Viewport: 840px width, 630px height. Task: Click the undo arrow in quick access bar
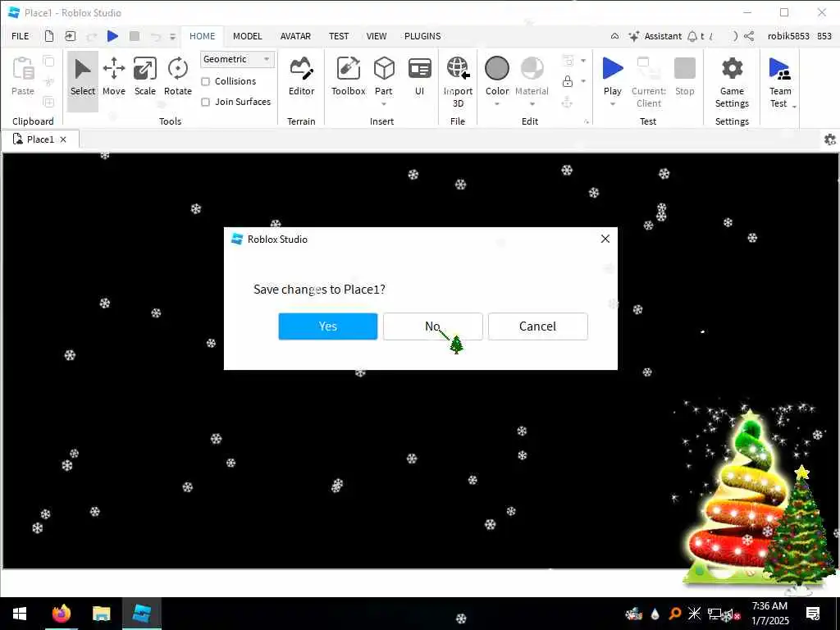[155, 36]
